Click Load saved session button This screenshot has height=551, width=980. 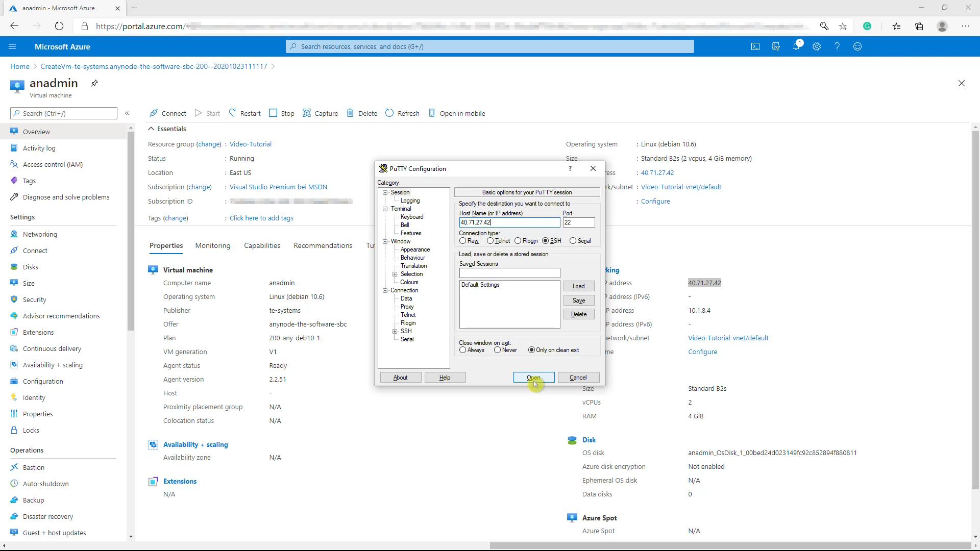579,286
